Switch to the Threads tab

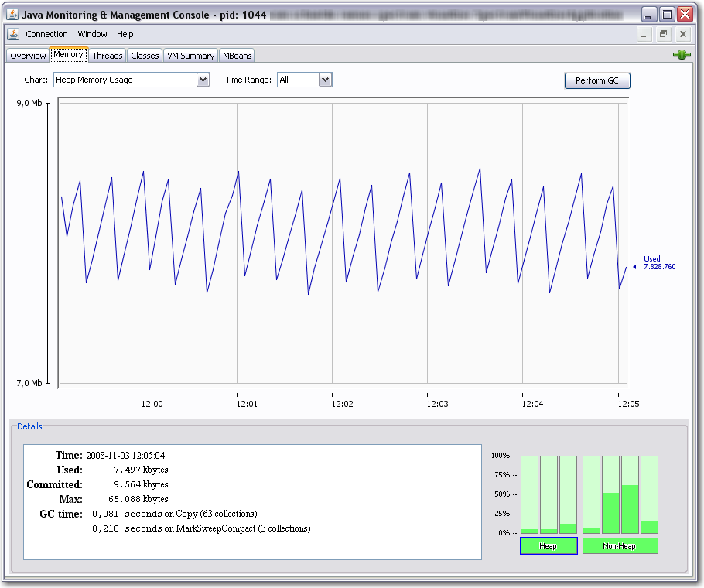[x=108, y=56]
